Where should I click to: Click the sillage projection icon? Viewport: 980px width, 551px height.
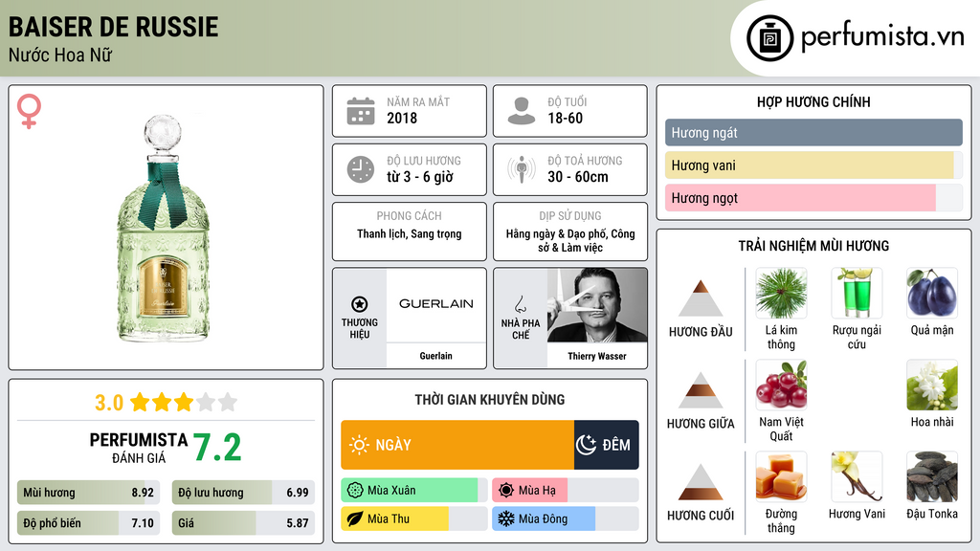[521, 169]
